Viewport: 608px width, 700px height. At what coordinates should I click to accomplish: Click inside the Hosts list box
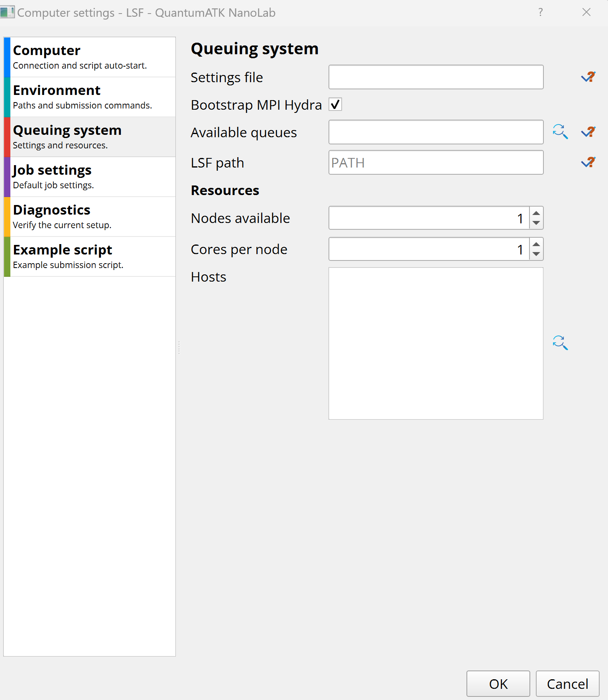(x=436, y=343)
